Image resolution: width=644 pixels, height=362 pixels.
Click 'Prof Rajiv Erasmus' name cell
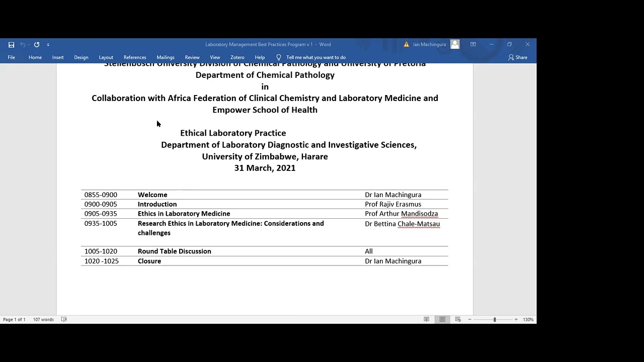393,204
